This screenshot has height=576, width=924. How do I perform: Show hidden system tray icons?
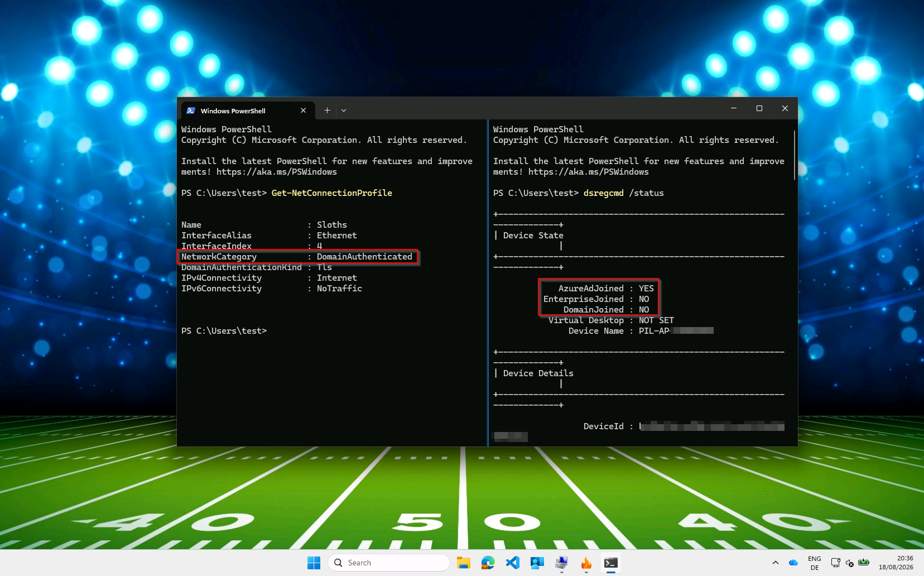(776, 563)
